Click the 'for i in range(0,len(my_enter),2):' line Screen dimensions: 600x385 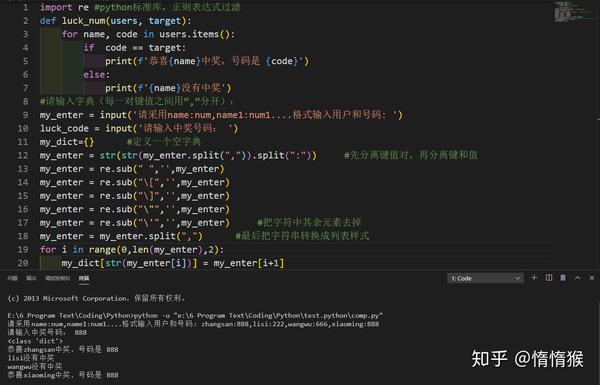coord(132,250)
